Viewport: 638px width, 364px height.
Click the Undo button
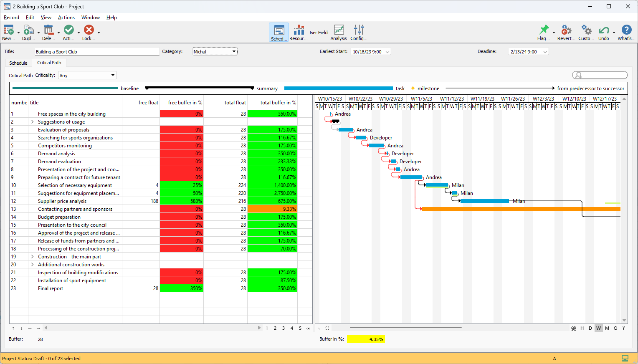coord(603,30)
